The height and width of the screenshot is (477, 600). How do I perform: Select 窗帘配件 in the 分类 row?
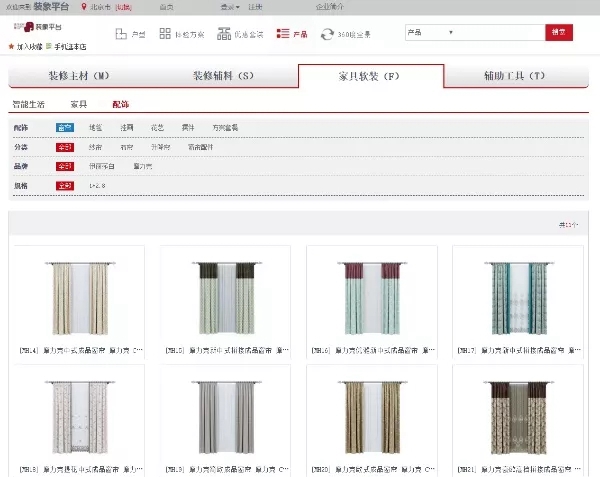[201, 147]
